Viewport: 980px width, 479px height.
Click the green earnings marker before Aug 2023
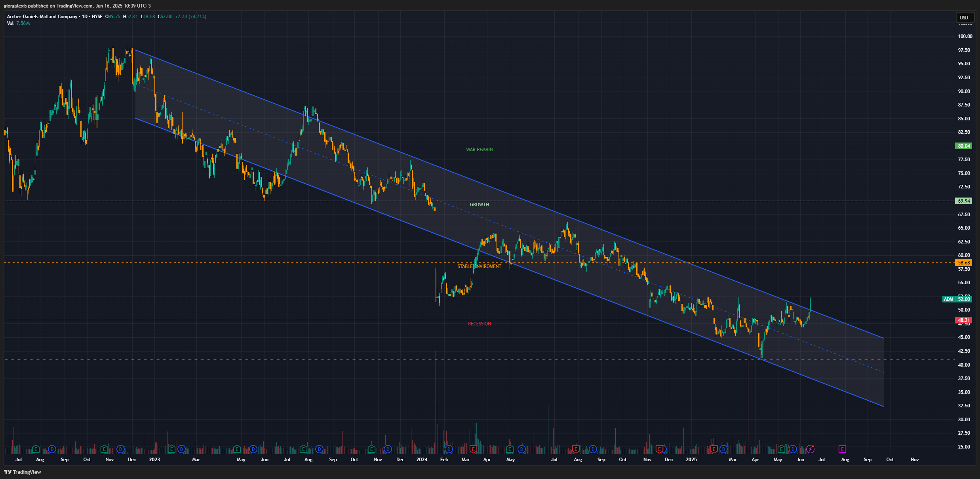click(303, 449)
